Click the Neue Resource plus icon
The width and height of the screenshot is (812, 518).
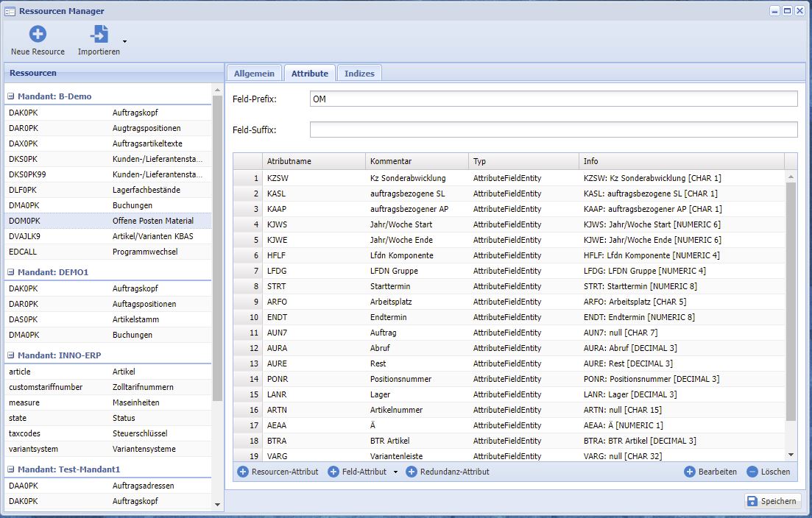tap(38, 34)
